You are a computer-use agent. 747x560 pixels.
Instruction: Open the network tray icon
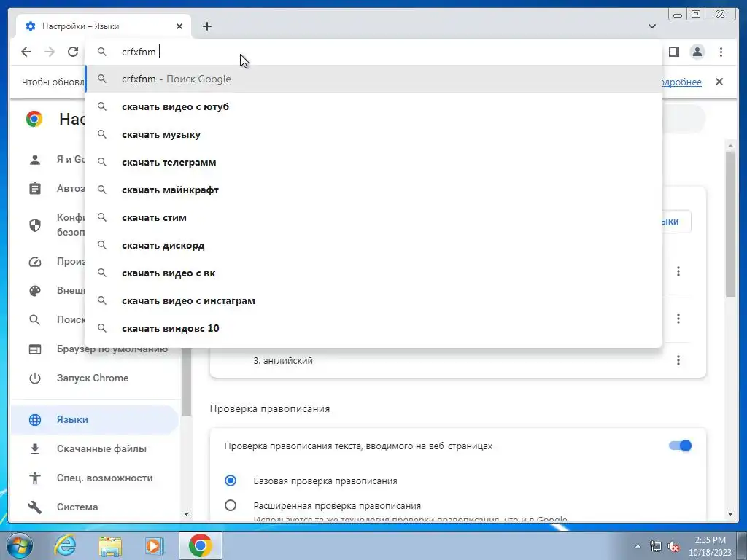pyautogui.click(x=656, y=546)
